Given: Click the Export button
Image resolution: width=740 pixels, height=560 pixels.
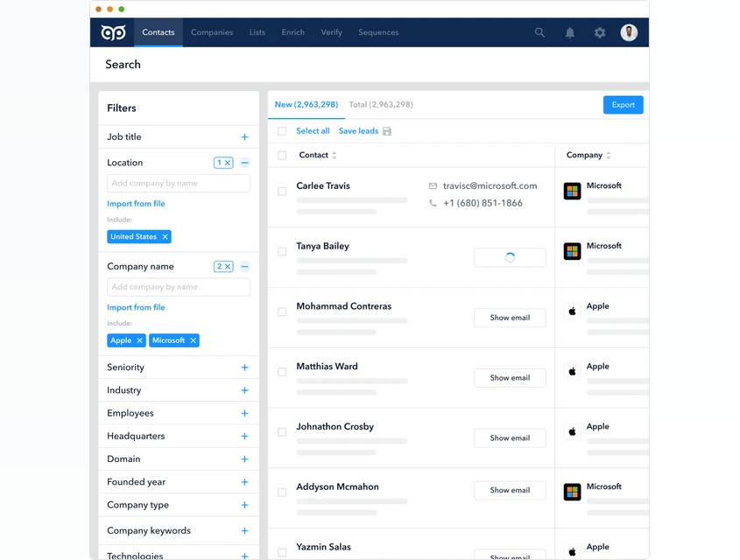Looking at the screenshot, I should [623, 105].
